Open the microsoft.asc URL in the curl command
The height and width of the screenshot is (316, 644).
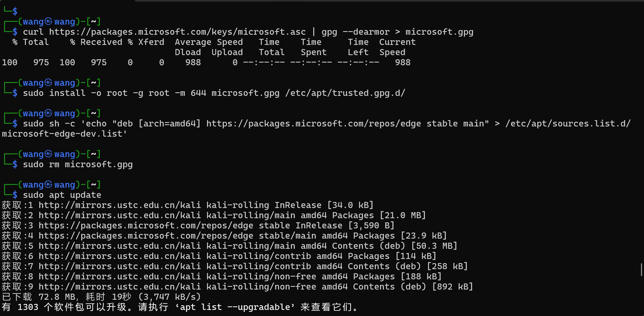click(177, 32)
